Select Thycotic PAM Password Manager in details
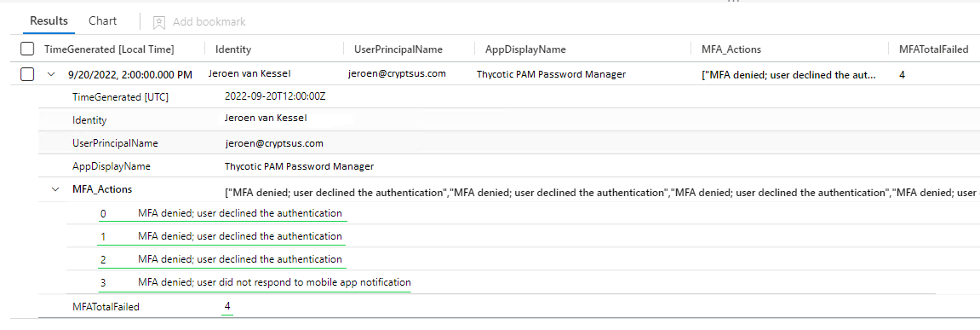 299,166
